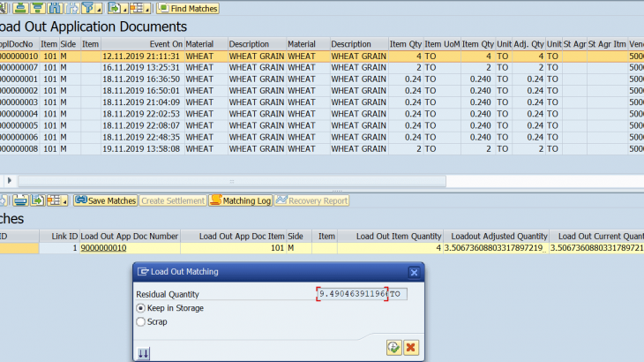Click the Residual Quantity input field
This screenshot has width=644, height=362.
tap(352, 294)
